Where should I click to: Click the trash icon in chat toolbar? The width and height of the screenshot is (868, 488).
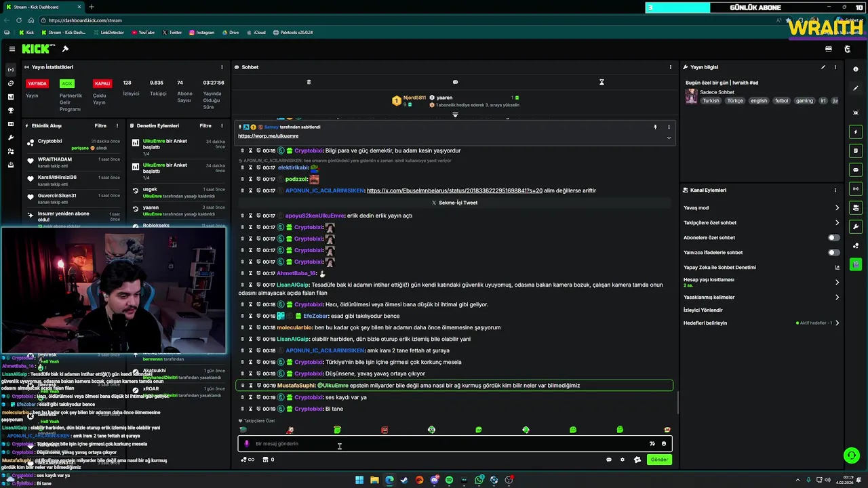(309, 82)
